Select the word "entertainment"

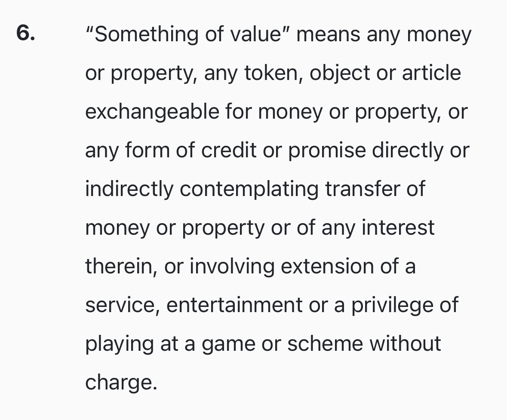(x=234, y=305)
